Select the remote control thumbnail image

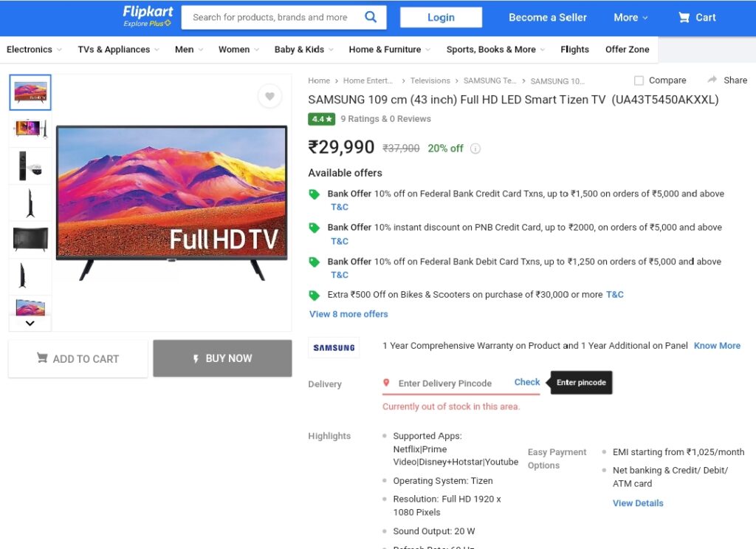(30, 166)
